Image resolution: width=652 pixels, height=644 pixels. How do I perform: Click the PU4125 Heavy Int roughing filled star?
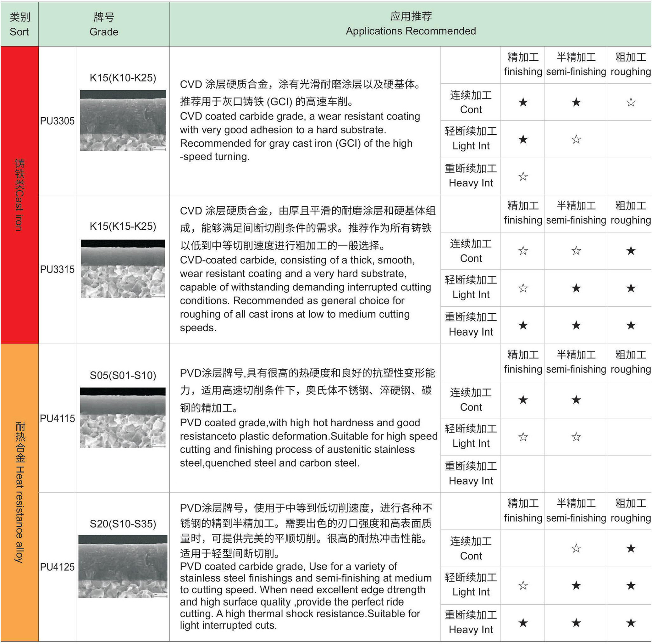tap(630, 623)
